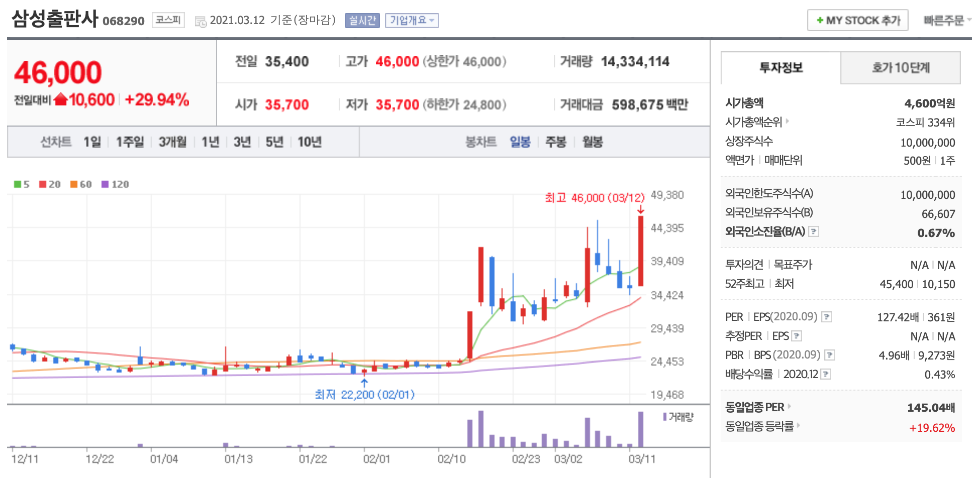This screenshot has height=478, width=980.
Task: Click the 배당수익률 value 0.43%
Action: pos(940,375)
